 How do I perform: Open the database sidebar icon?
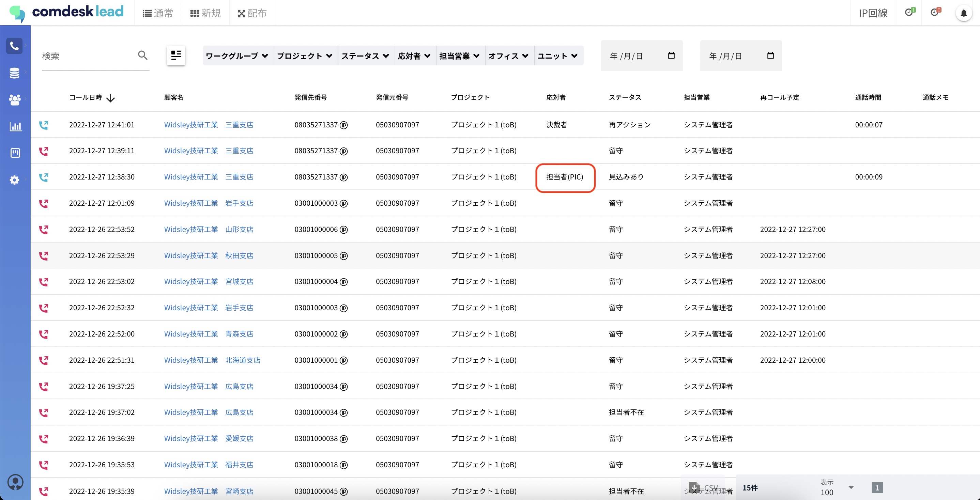pos(14,73)
